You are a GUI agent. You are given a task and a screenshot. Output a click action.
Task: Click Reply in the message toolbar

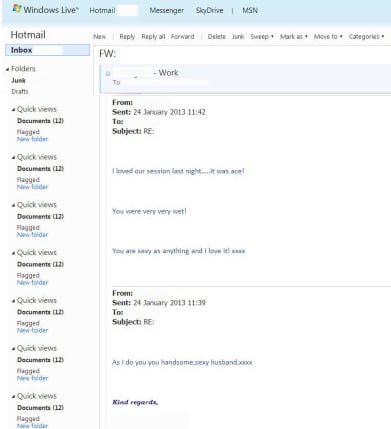127,37
